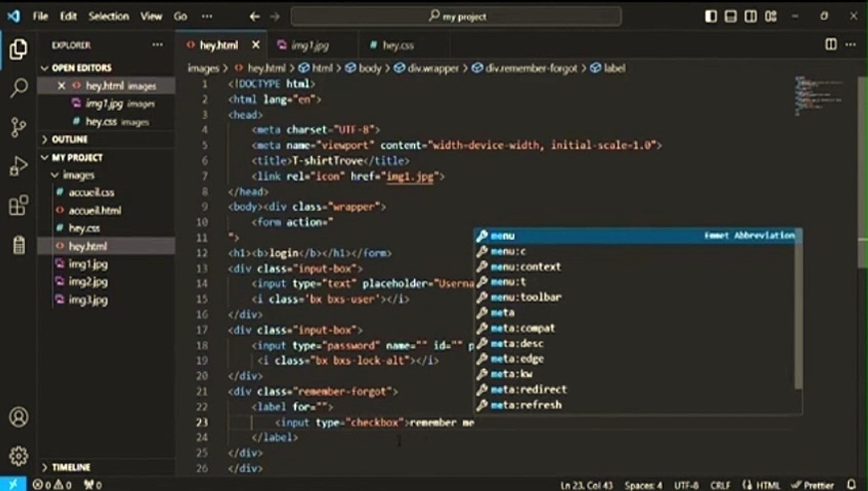Toggle secondary side bar layout icon
The height and width of the screenshot is (491, 868).
click(x=750, y=16)
